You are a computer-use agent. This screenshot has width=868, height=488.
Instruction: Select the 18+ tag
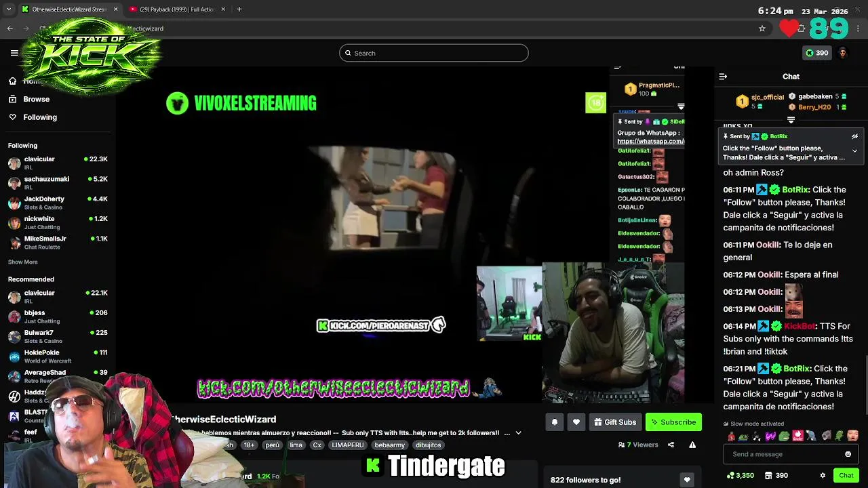click(249, 445)
